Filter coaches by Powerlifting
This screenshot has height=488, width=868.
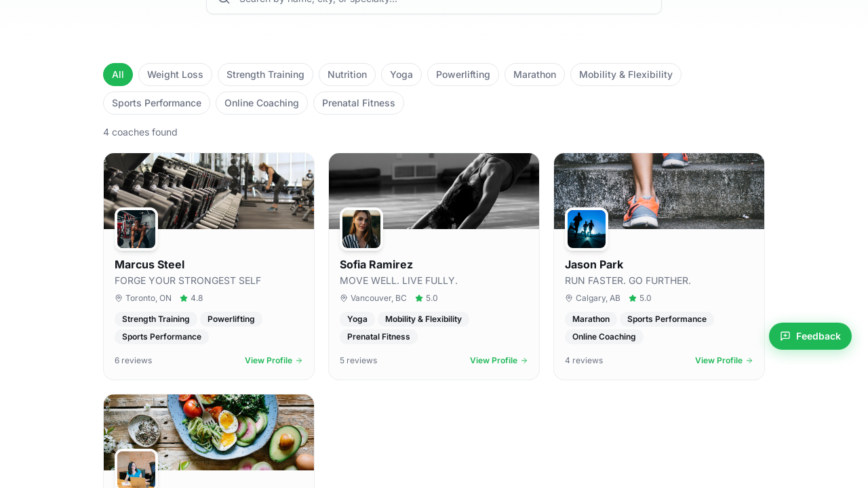tap(463, 75)
